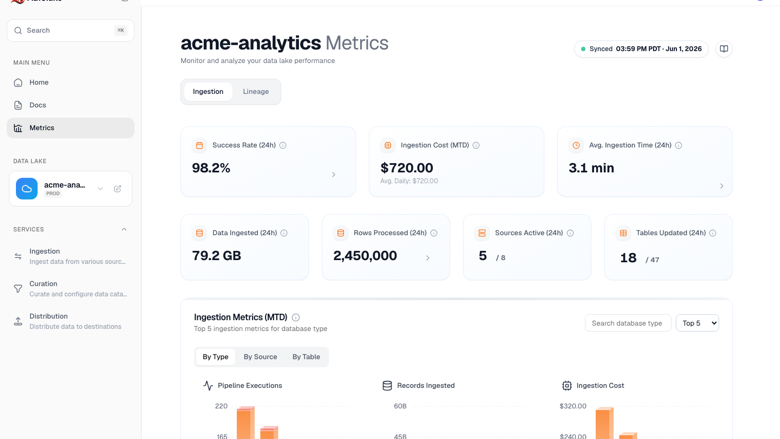Open the Success Rate card arrow

pyautogui.click(x=333, y=175)
